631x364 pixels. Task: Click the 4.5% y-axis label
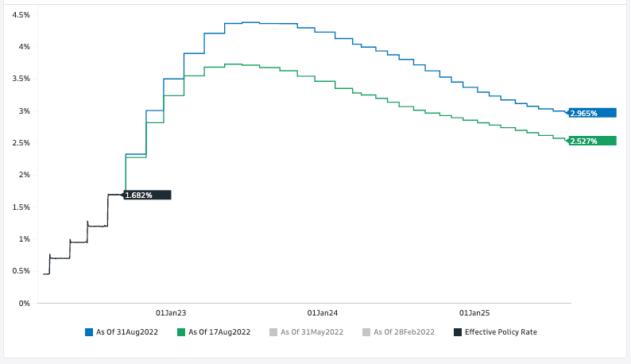click(21, 15)
